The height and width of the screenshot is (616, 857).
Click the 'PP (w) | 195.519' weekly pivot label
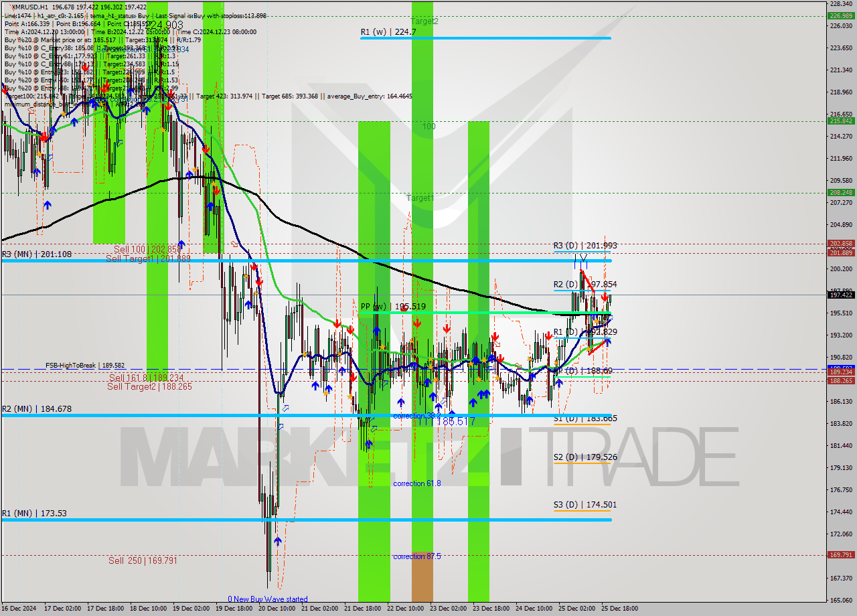pos(393,307)
